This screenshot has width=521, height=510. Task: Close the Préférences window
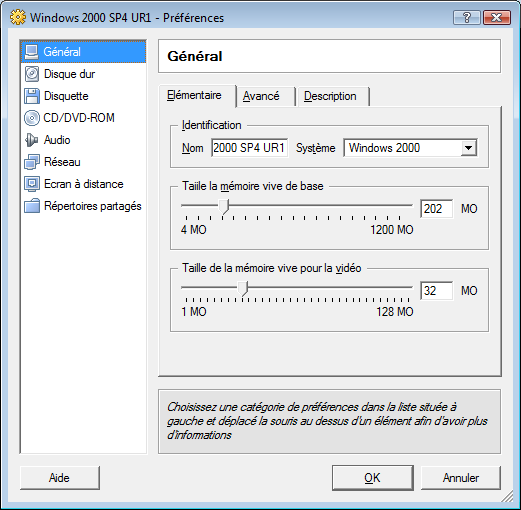[497, 18]
